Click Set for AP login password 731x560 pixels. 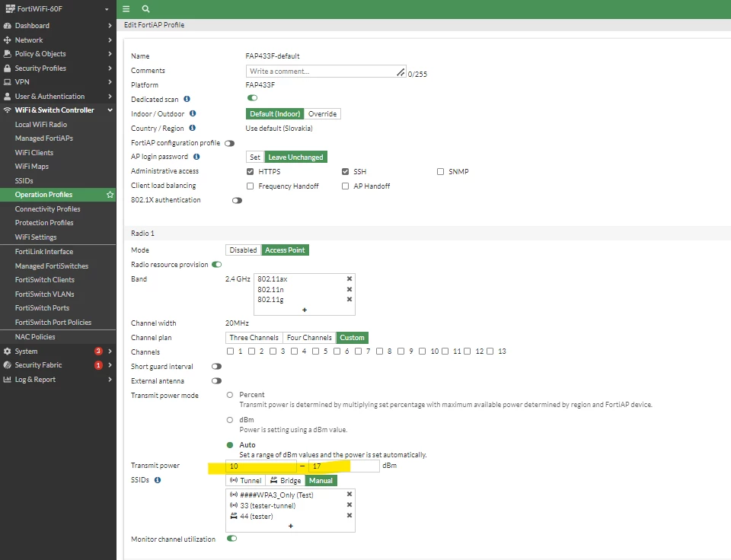(x=255, y=157)
